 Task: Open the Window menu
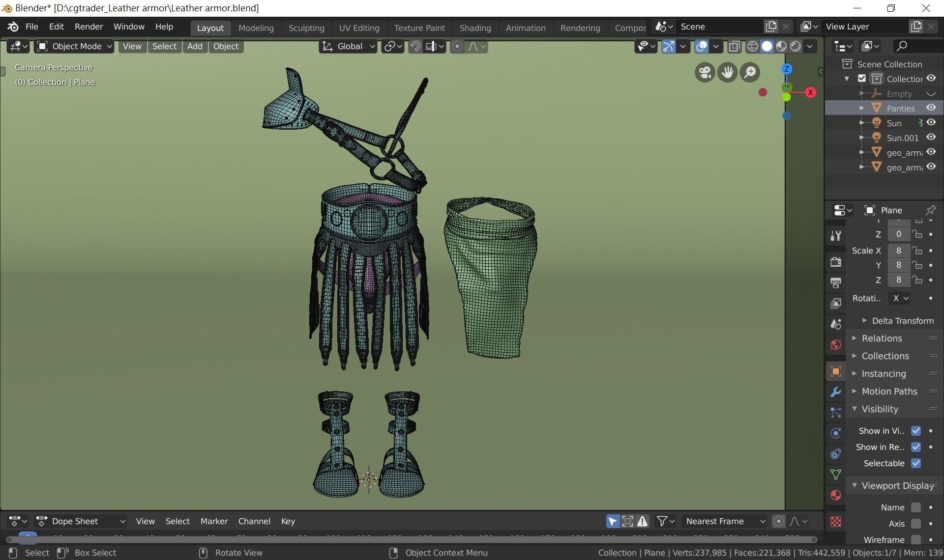click(129, 27)
